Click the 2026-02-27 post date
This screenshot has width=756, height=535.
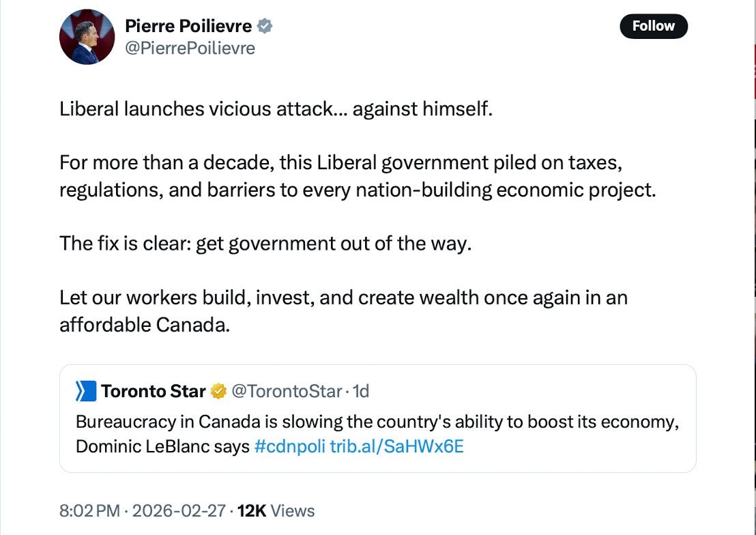179,510
